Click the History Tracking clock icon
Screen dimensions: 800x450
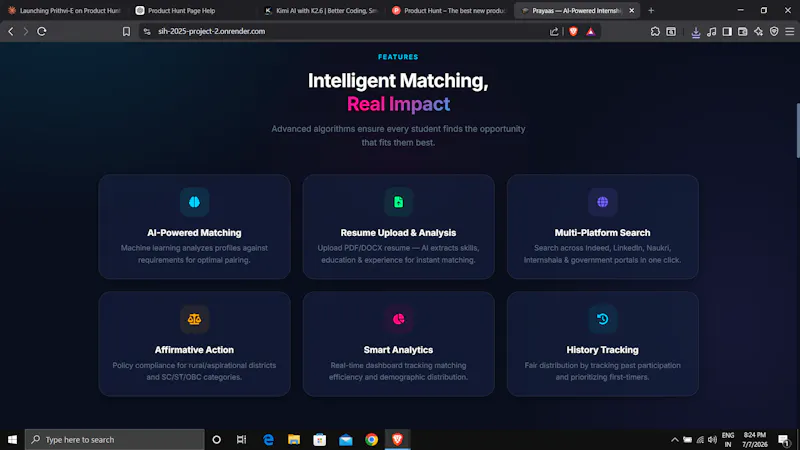coord(603,319)
